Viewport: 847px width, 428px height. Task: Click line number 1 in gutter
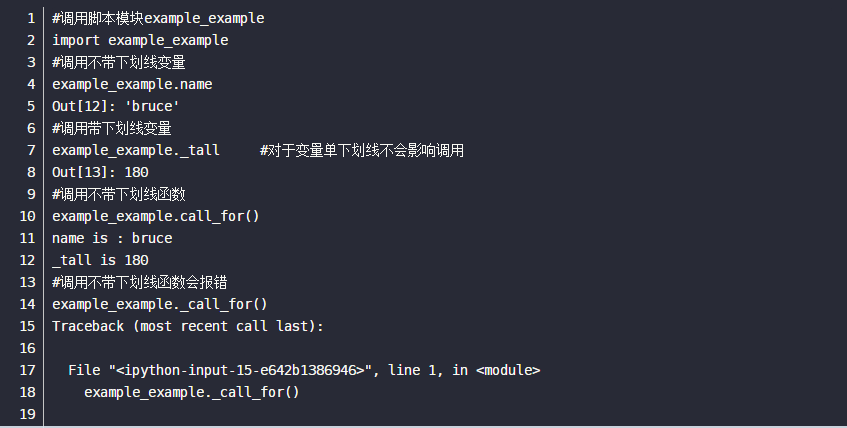(31, 18)
